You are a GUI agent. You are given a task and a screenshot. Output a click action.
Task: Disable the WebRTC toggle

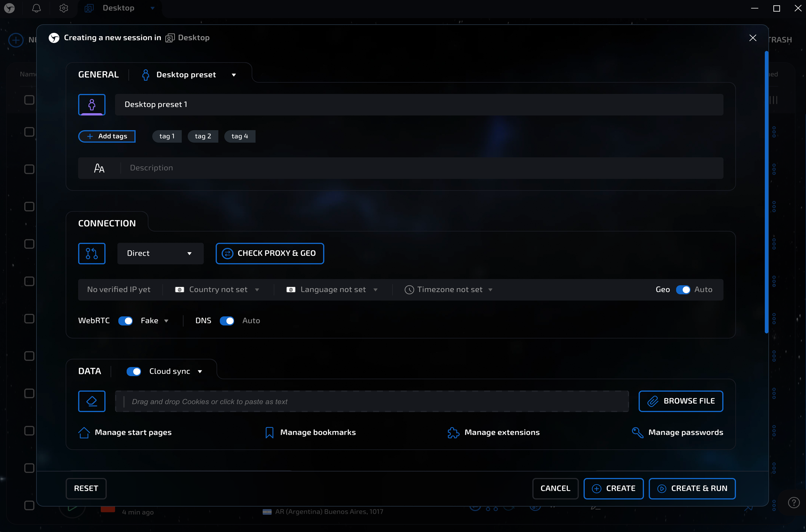point(125,321)
